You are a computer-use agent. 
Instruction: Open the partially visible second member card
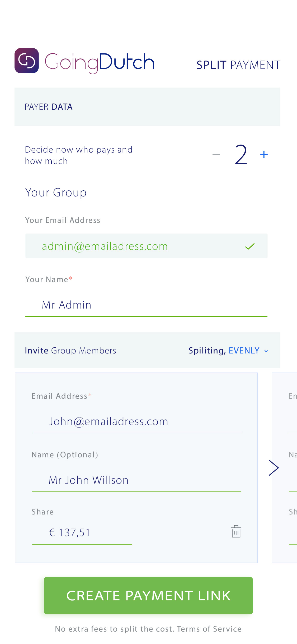(x=285, y=468)
